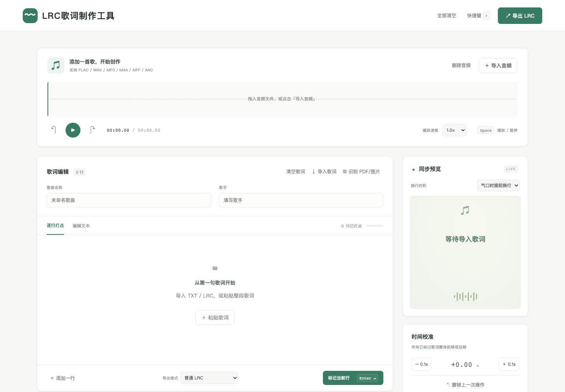Click the 行已打点 progress bar
This screenshot has height=392, width=565.
point(374,226)
